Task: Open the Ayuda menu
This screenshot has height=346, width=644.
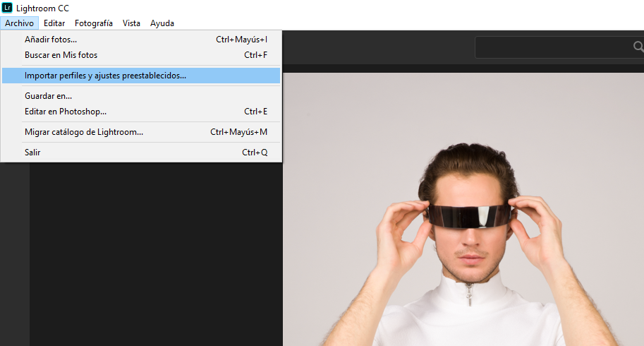Action: (162, 23)
